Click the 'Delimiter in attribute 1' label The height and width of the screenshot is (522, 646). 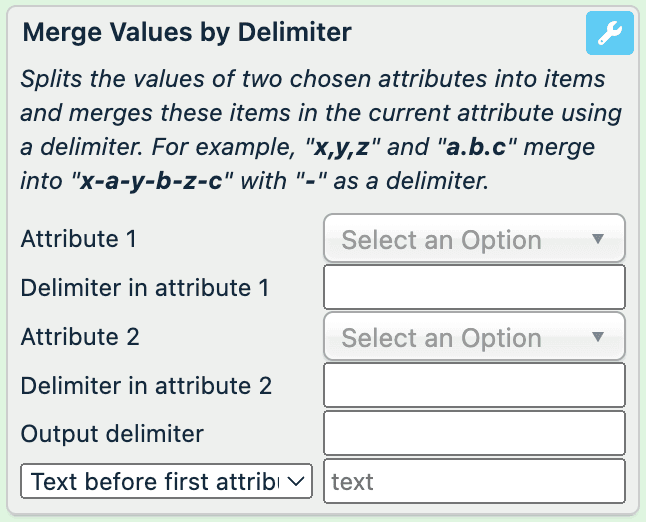(145, 288)
